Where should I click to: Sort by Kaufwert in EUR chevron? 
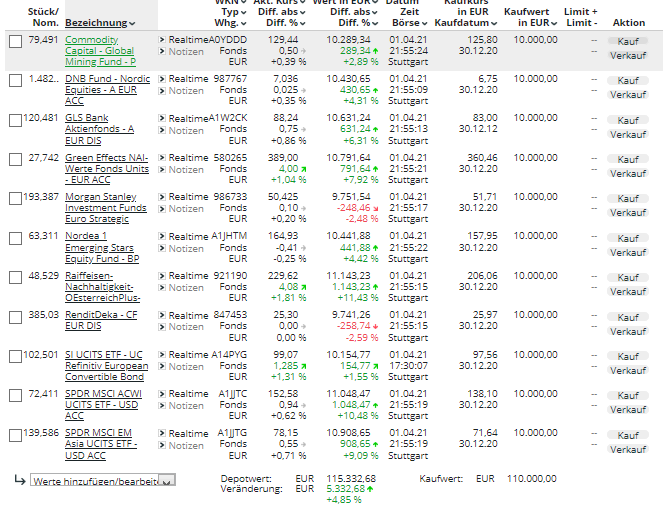[554, 23]
